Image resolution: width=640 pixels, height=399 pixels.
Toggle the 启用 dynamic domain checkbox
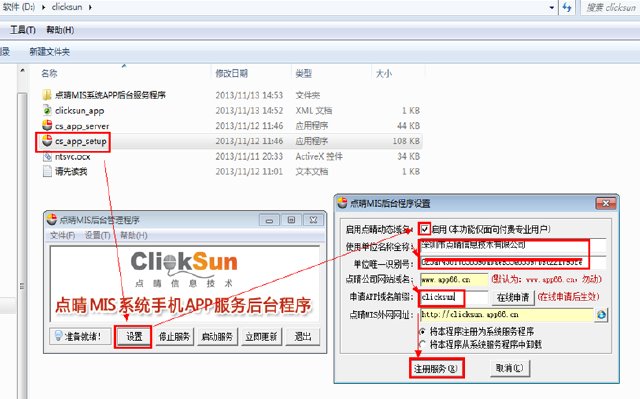tap(425, 229)
